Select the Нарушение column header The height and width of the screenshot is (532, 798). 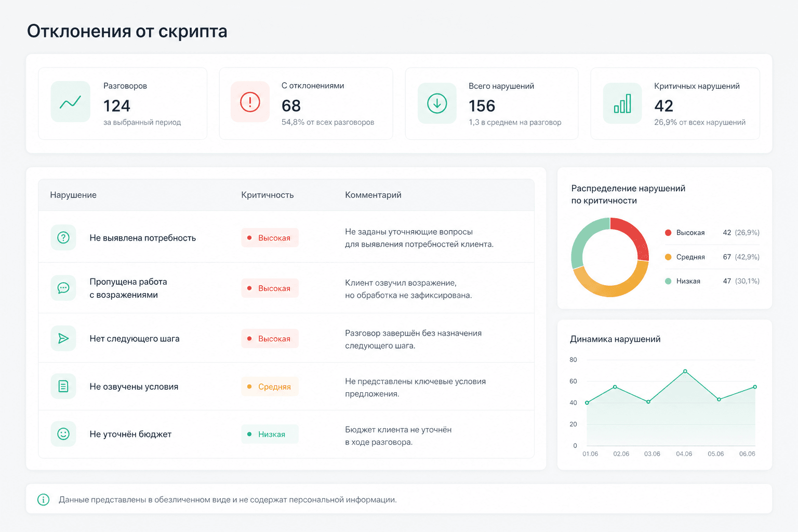click(x=73, y=195)
